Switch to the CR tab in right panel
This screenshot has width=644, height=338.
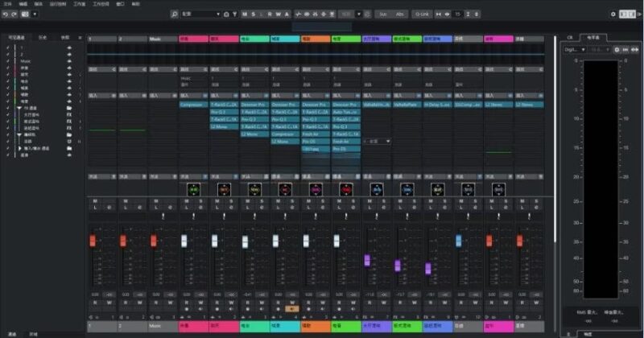[570, 37]
